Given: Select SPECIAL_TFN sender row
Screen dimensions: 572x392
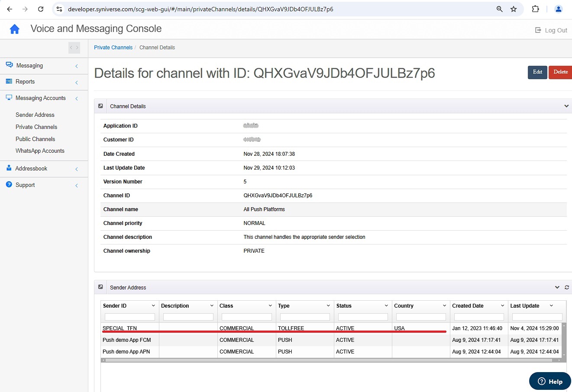Looking at the screenshot, I should (x=331, y=328).
